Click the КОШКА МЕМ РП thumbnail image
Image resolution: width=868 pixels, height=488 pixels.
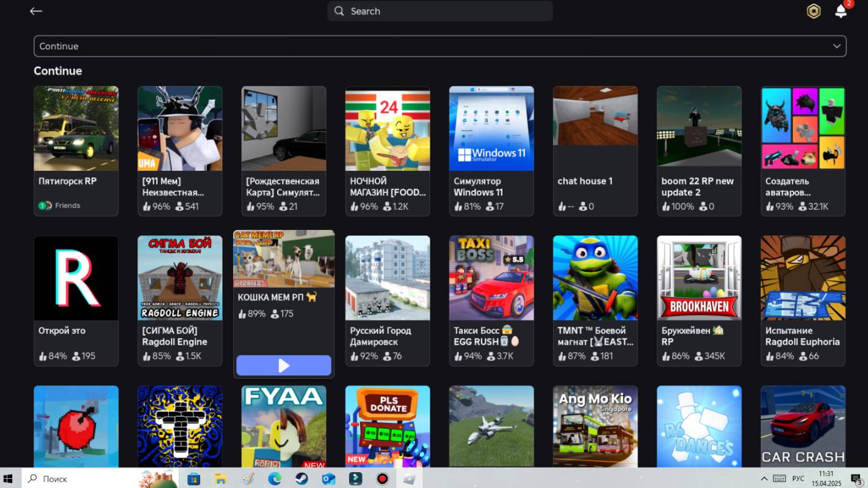click(x=284, y=259)
